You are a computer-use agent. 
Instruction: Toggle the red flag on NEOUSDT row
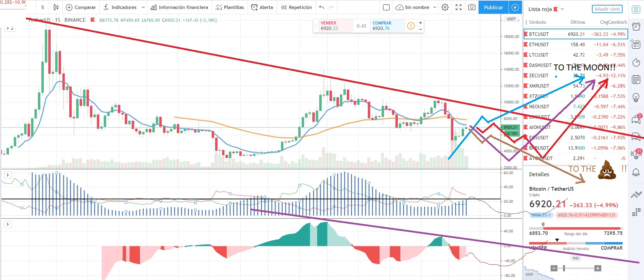click(526, 107)
